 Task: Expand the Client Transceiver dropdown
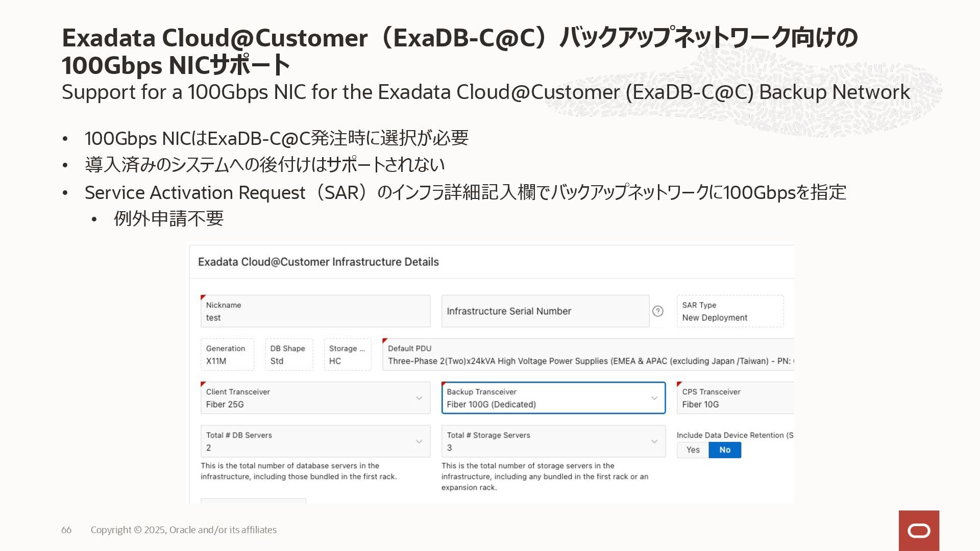pyautogui.click(x=419, y=398)
